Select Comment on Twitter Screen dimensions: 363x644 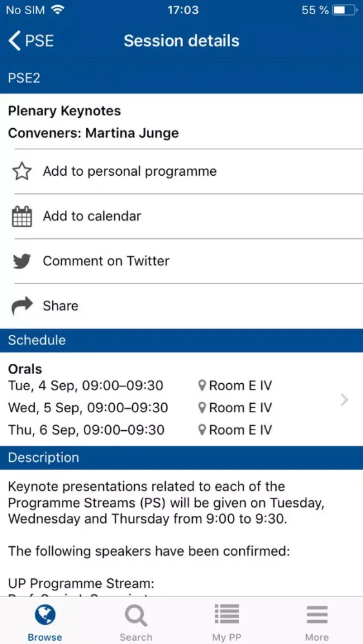pos(106,261)
